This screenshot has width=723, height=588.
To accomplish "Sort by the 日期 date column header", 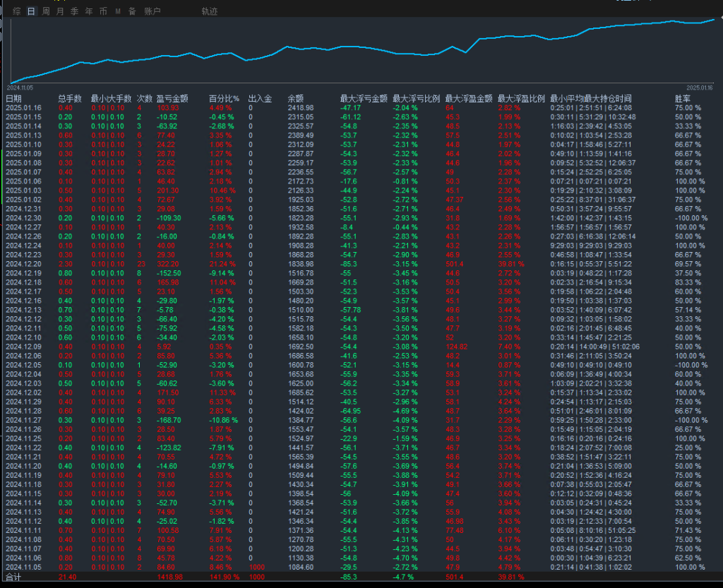I will (13, 99).
